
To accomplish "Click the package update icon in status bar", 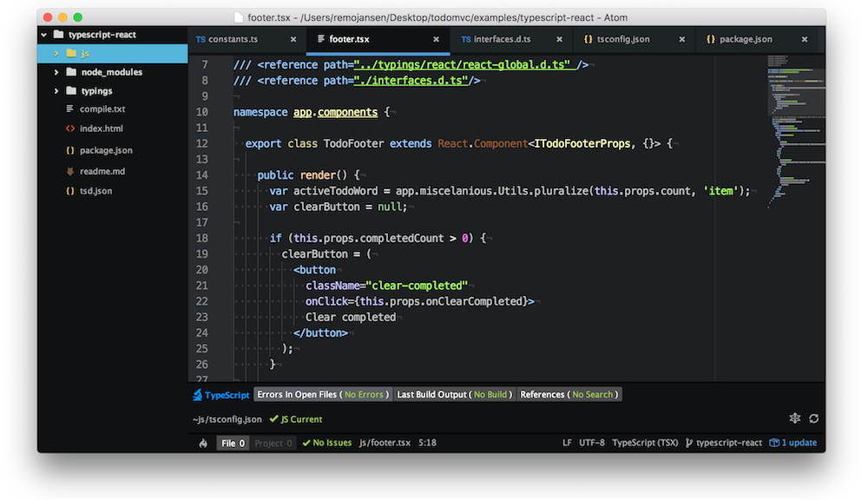I will coord(773,443).
